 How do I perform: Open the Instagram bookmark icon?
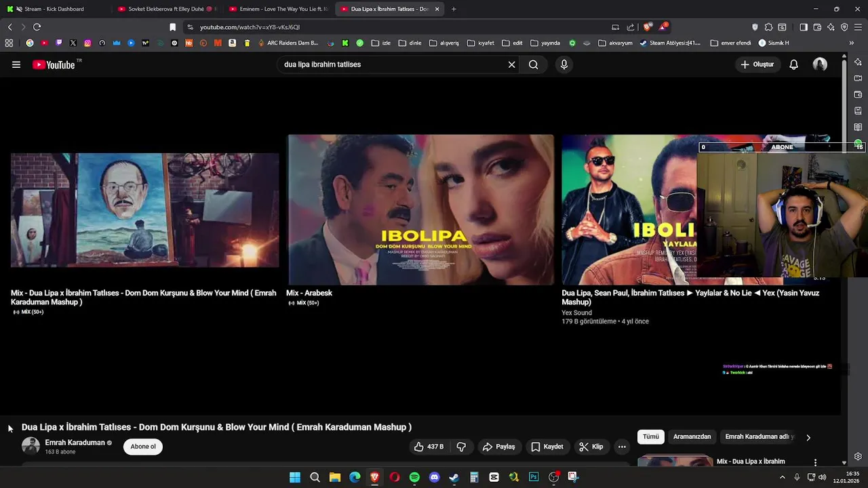87,43
